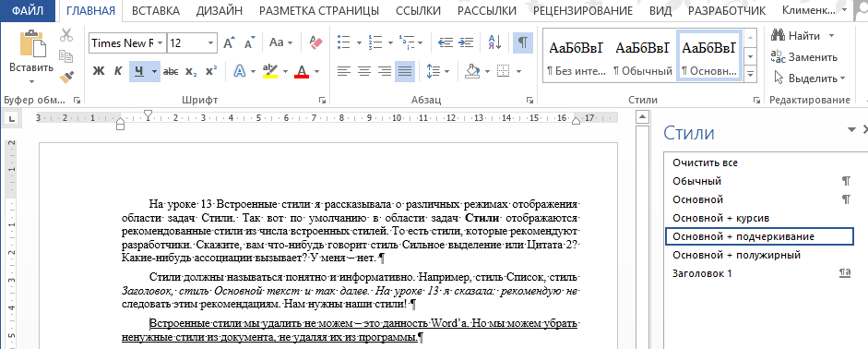The image size is (868, 349).
Task: Toggle bold formatting Ж
Action: coord(99,71)
